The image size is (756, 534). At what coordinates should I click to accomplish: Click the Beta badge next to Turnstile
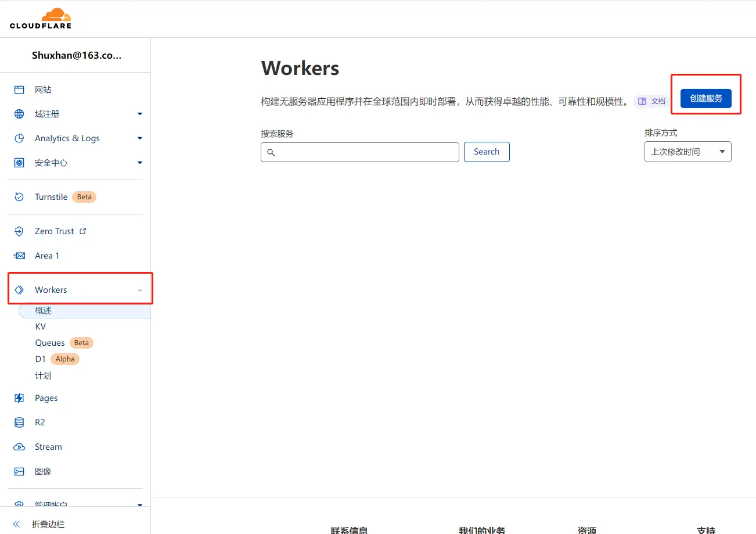pyautogui.click(x=84, y=197)
